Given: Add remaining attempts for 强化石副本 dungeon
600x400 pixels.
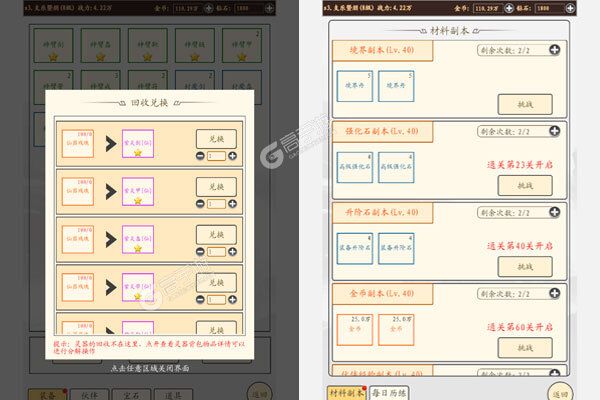Looking at the screenshot, I should click(554, 131).
